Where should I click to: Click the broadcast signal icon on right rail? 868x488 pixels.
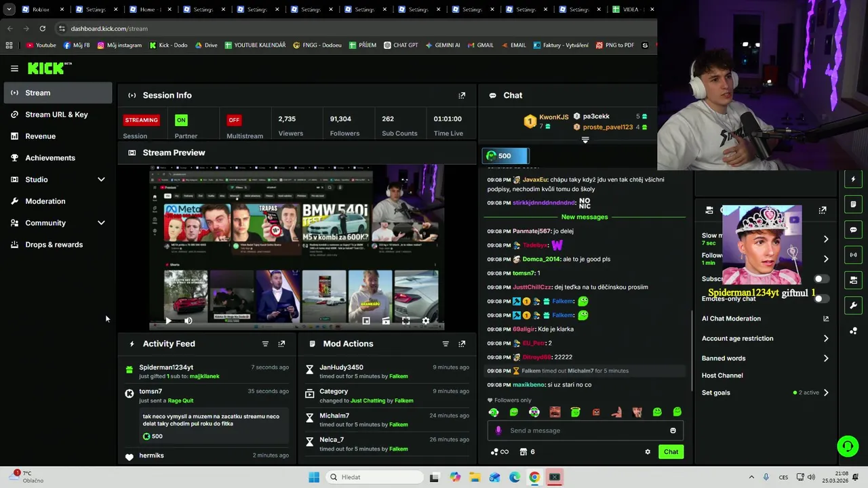[x=853, y=255]
